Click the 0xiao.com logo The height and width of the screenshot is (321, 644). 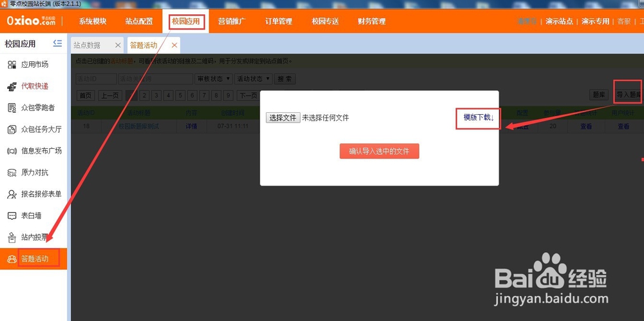pos(31,21)
